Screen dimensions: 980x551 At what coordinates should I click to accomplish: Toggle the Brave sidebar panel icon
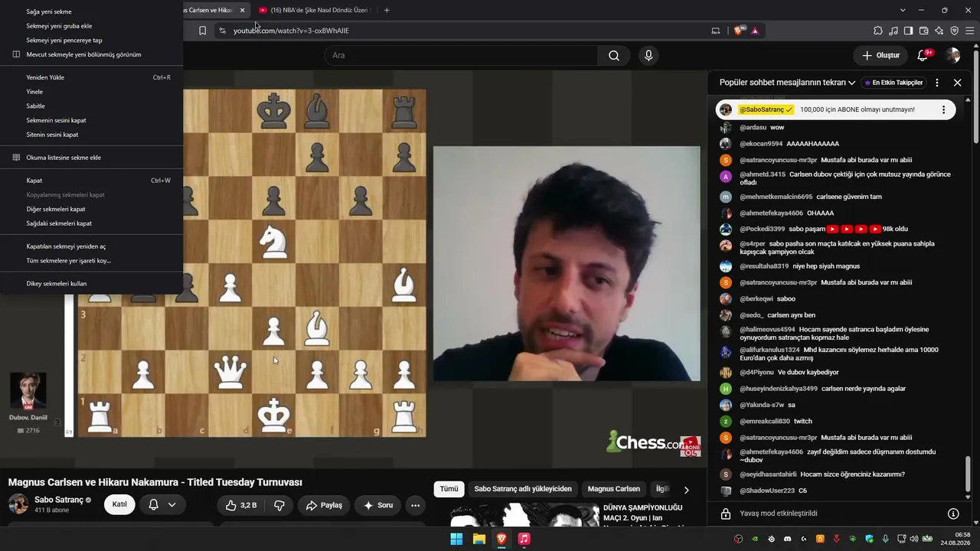tap(909, 31)
